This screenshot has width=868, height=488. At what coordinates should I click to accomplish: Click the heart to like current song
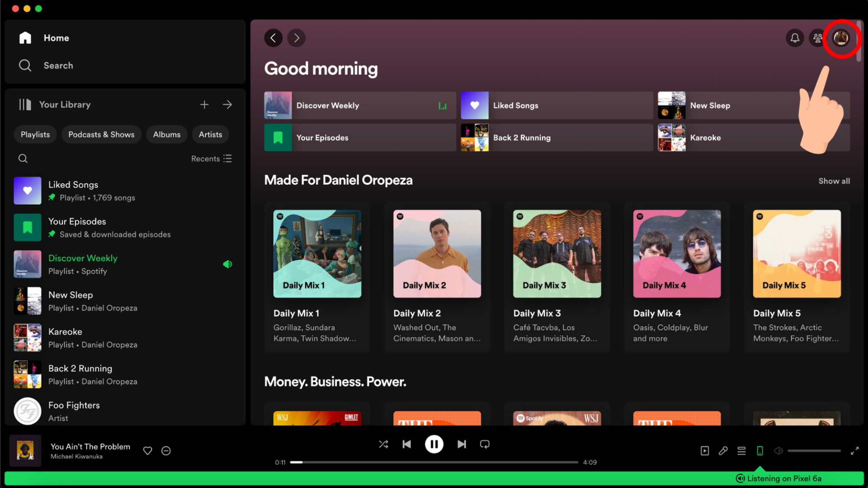(148, 450)
